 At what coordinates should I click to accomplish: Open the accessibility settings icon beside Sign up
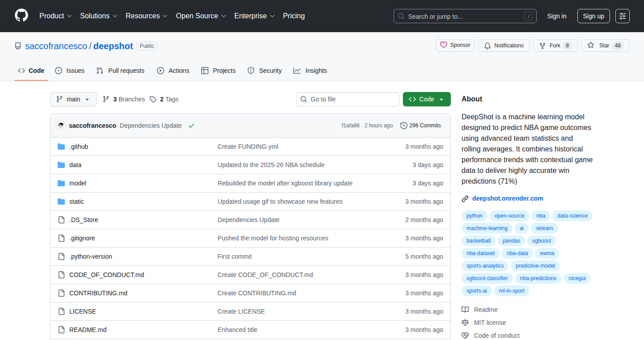[x=623, y=16]
